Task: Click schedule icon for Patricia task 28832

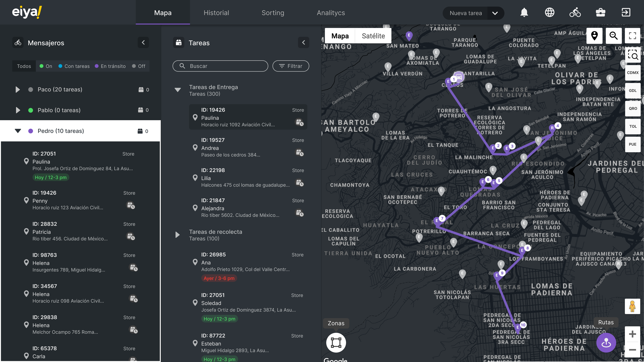Action: point(131,236)
